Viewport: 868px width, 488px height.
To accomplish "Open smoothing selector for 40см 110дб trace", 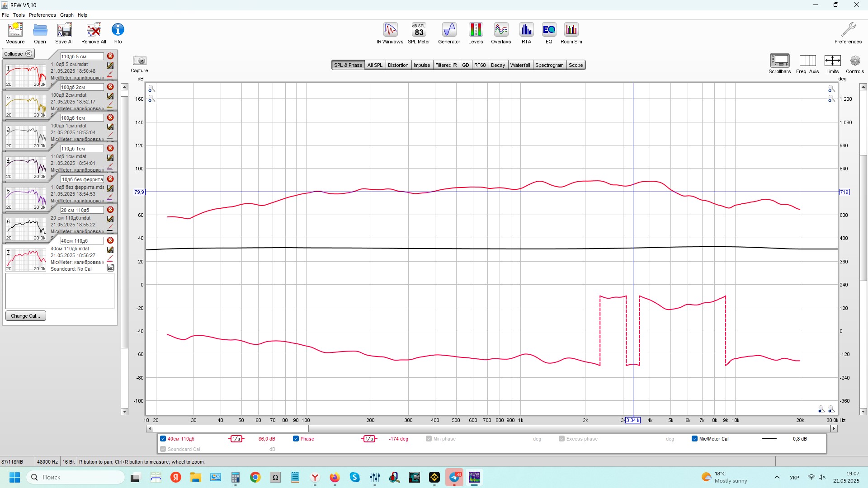I will point(236,439).
